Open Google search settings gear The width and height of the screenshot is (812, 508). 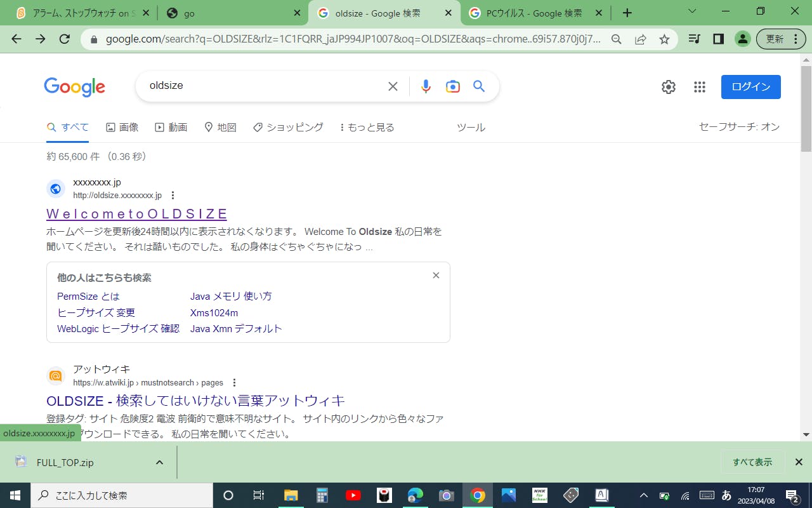click(x=668, y=87)
